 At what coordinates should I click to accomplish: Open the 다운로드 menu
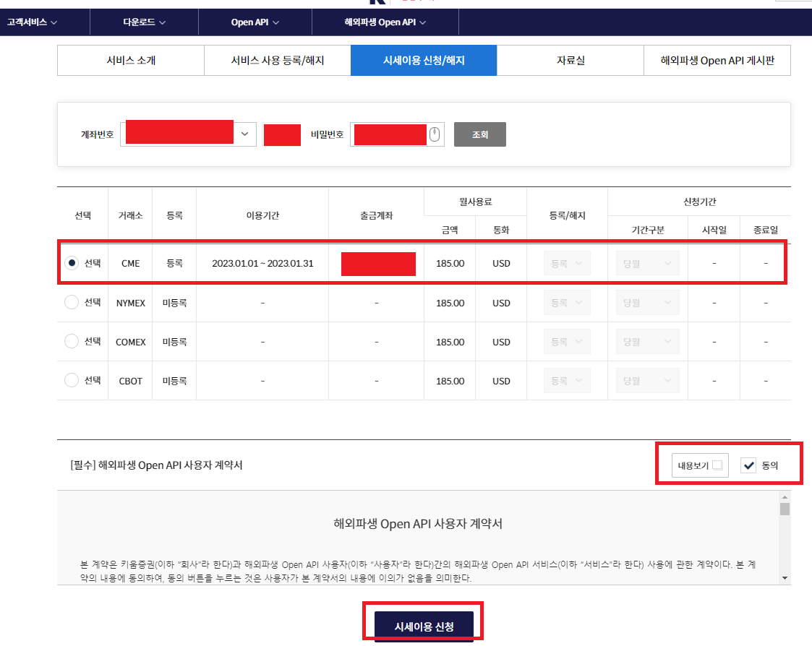coord(144,22)
